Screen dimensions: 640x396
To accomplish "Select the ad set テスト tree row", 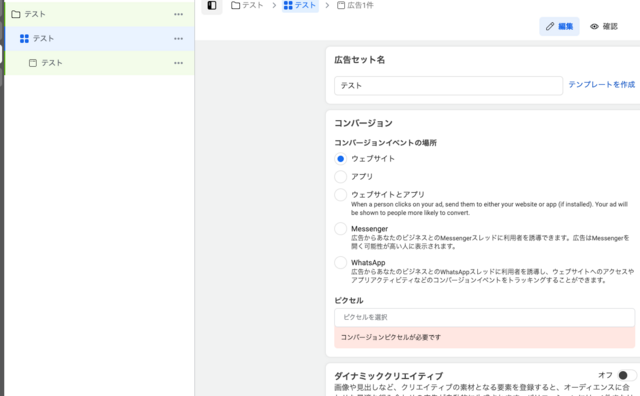I will tap(99, 39).
